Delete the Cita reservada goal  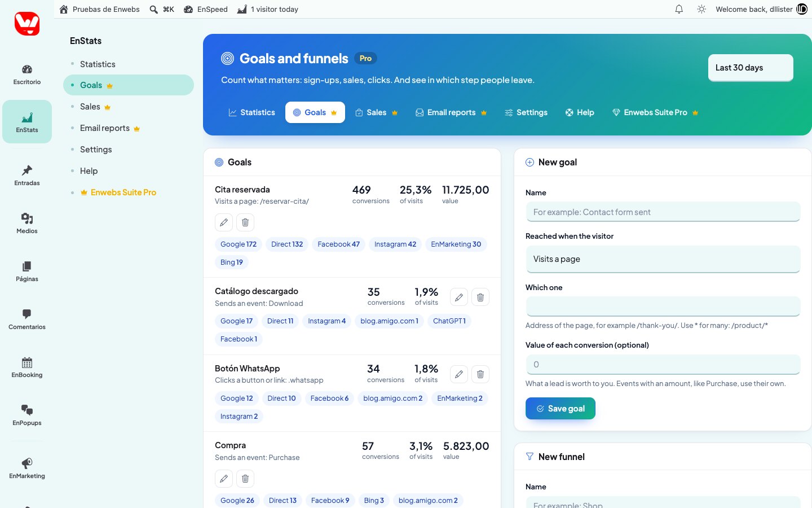(x=245, y=222)
